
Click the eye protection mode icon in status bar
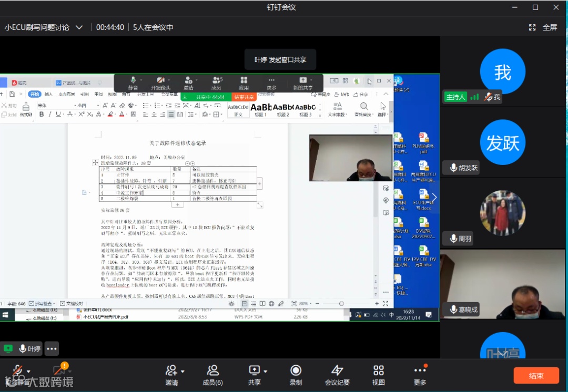tap(231, 304)
